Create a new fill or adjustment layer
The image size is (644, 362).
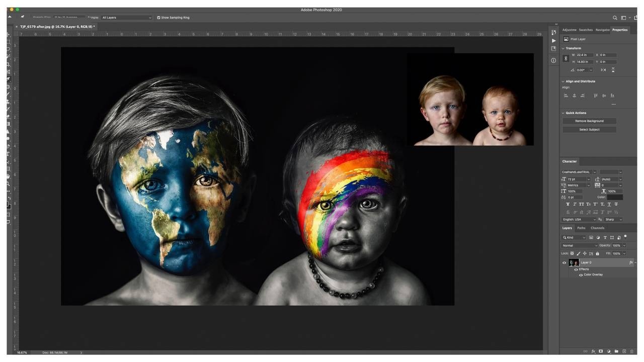tap(609, 351)
